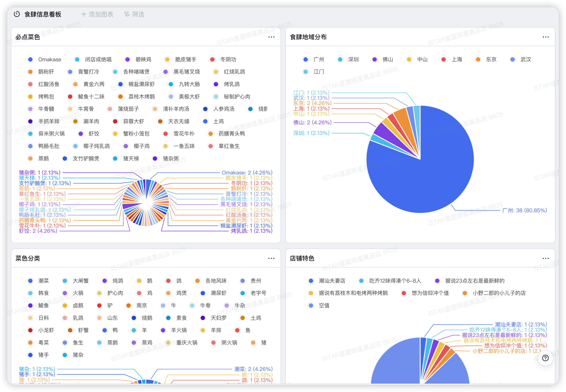Toggle the 闭店成绝唱 legend entry

click(x=93, y=59)
